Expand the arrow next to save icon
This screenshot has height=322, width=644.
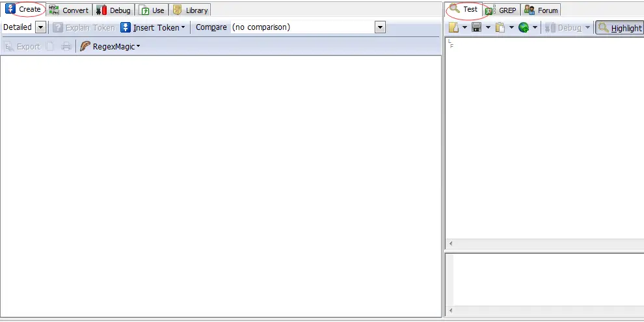(488, 27)
